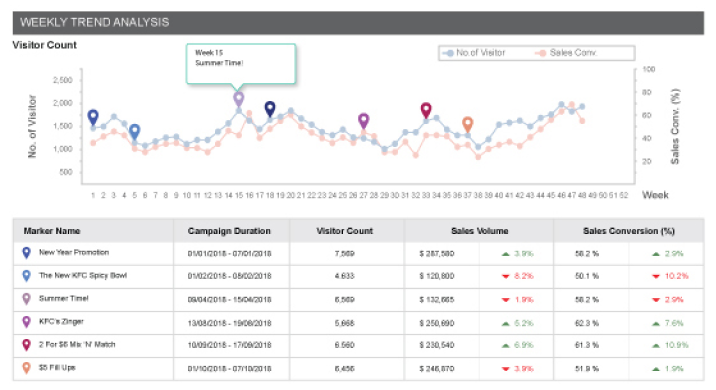Click Mix 'N' Match sales conversion up arrow
This screenshot has height=390, width=716.
(x=656, y=346)
